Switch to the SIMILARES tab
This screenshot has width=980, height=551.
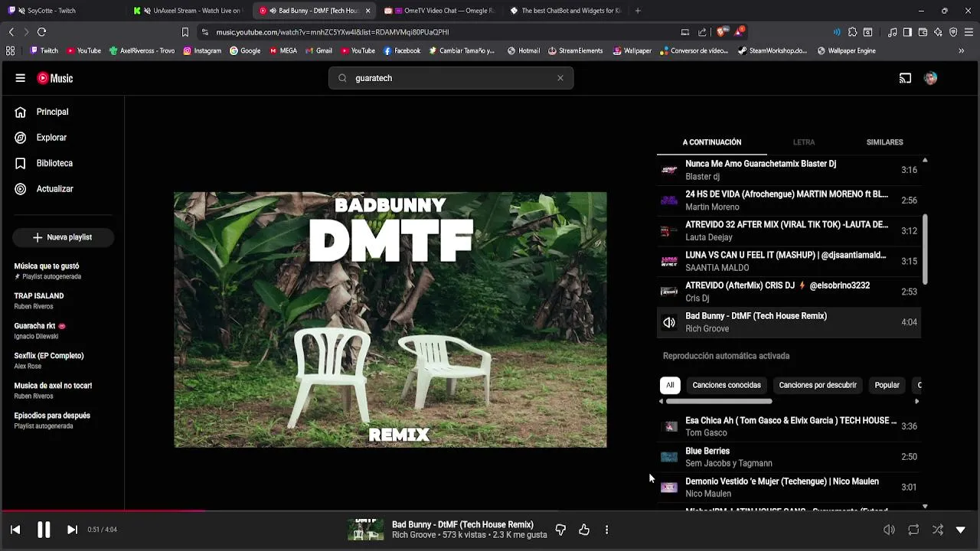(884, 142)
